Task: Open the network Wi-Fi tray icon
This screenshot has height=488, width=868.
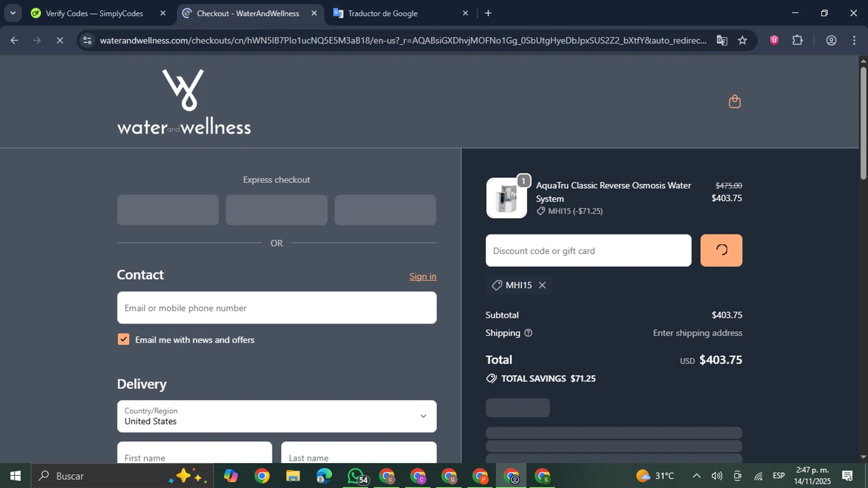Action: pyautogui.click(x=758, y=476)
